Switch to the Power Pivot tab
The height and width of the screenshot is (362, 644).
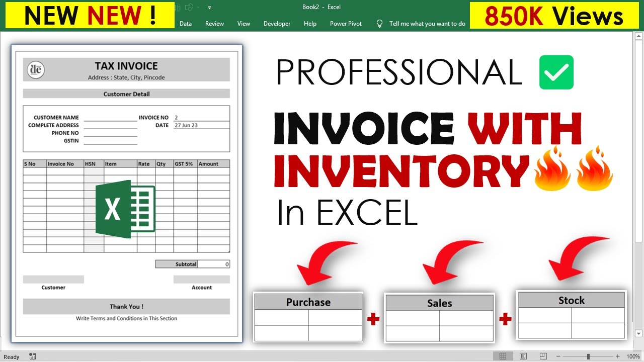(346, 24)
